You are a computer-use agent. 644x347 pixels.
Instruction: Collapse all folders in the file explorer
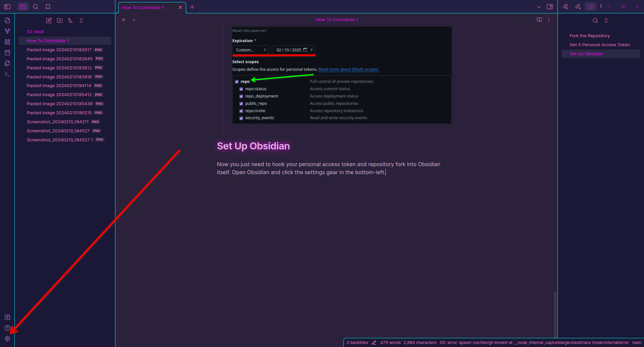coord(81,20)
